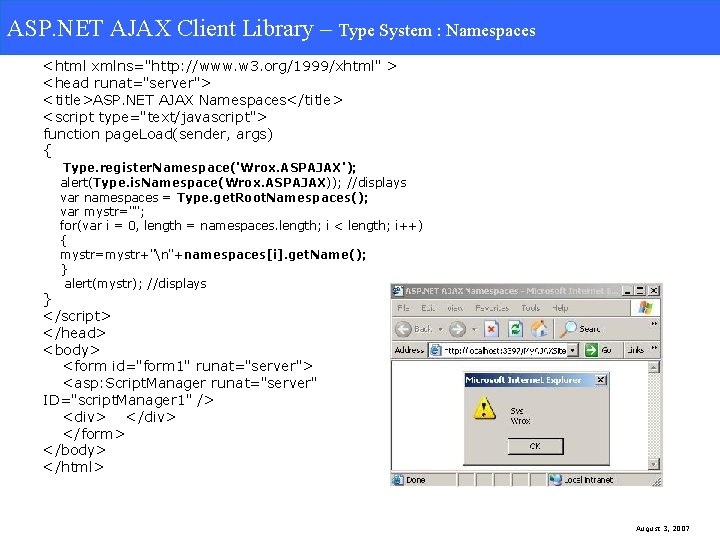Screen dimensions: 720x540
Task: Click the 'August 3, 2007' date text
Action: coord(662,529)
